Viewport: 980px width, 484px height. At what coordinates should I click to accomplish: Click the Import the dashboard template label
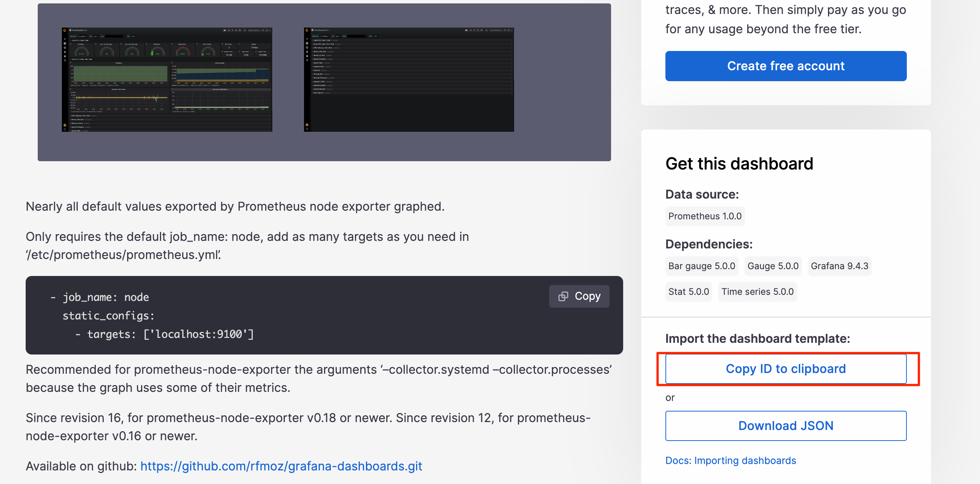coord(757,339)
